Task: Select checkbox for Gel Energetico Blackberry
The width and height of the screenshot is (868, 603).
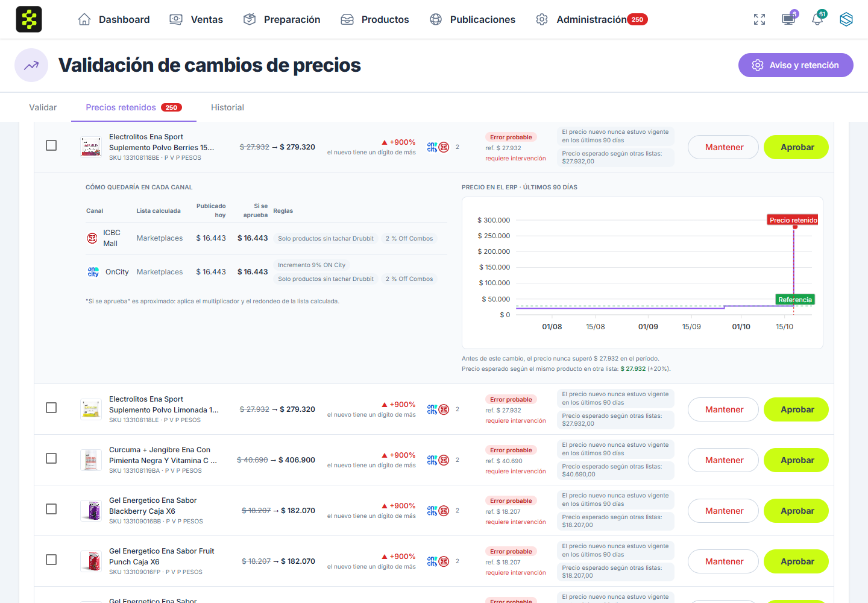Action: pyautogui.click(x=51, y=509)
